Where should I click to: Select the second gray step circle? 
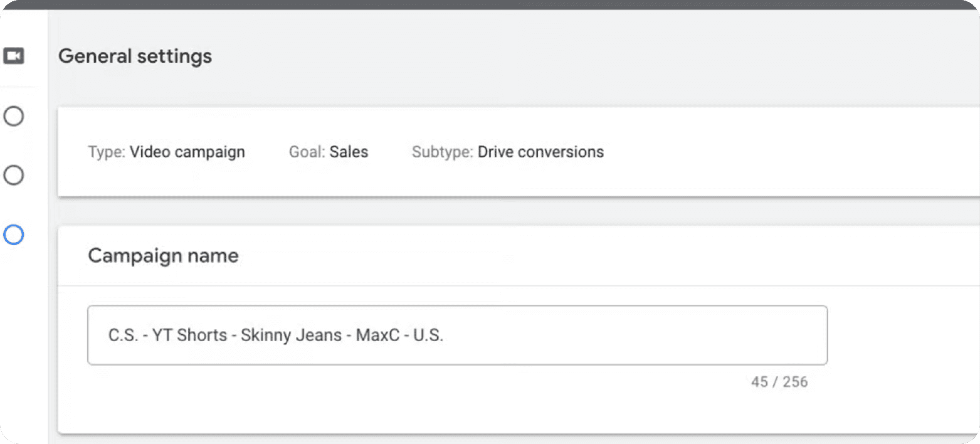pos(14,176)
